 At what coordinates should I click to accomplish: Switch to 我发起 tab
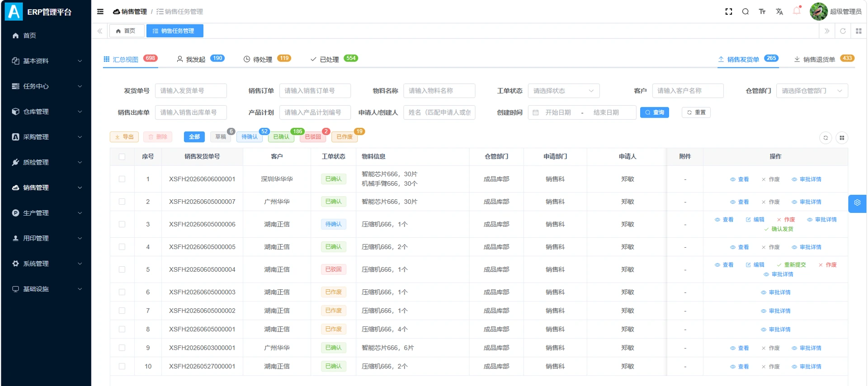pyautogui.click(x=200, y=59)
